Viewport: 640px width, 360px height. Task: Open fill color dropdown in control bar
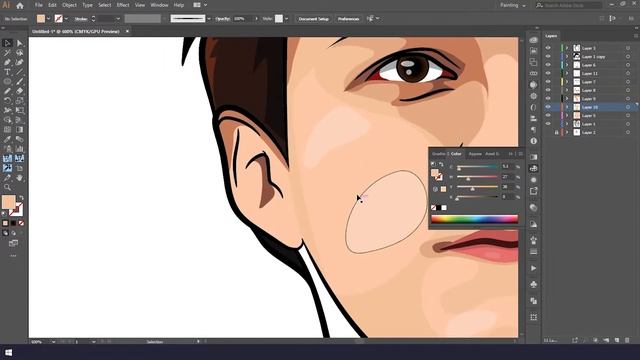(49, 19)
